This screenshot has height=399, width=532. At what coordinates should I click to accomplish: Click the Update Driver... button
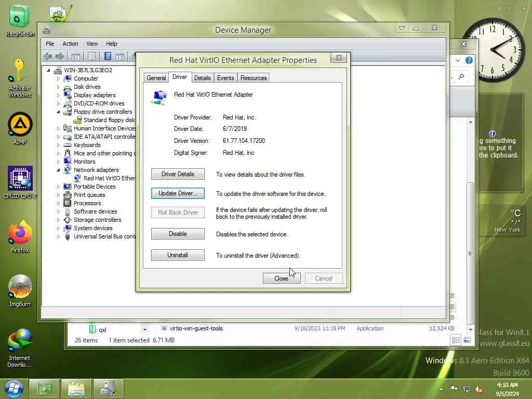(178, 193)
